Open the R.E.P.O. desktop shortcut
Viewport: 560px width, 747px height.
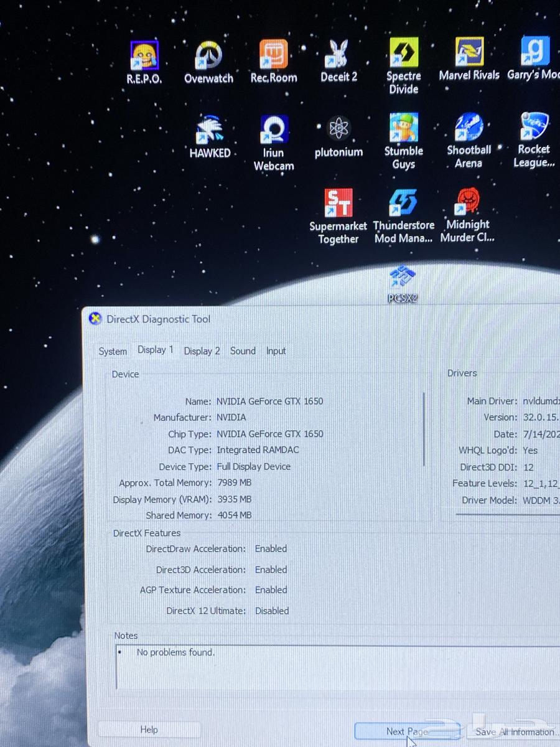coord(144,62)
